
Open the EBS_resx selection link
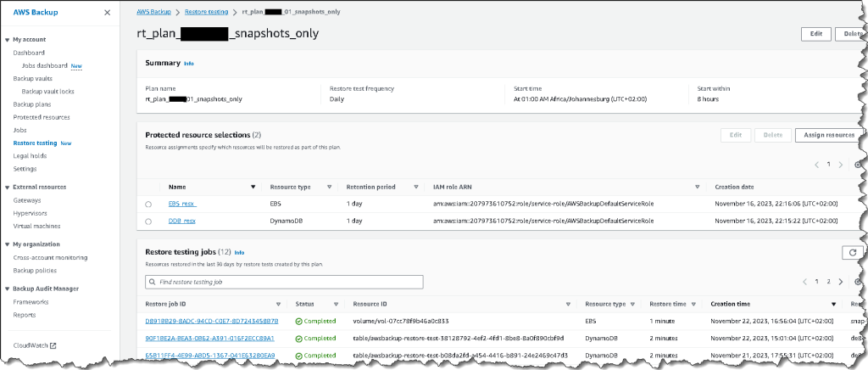tap(183, 205)
